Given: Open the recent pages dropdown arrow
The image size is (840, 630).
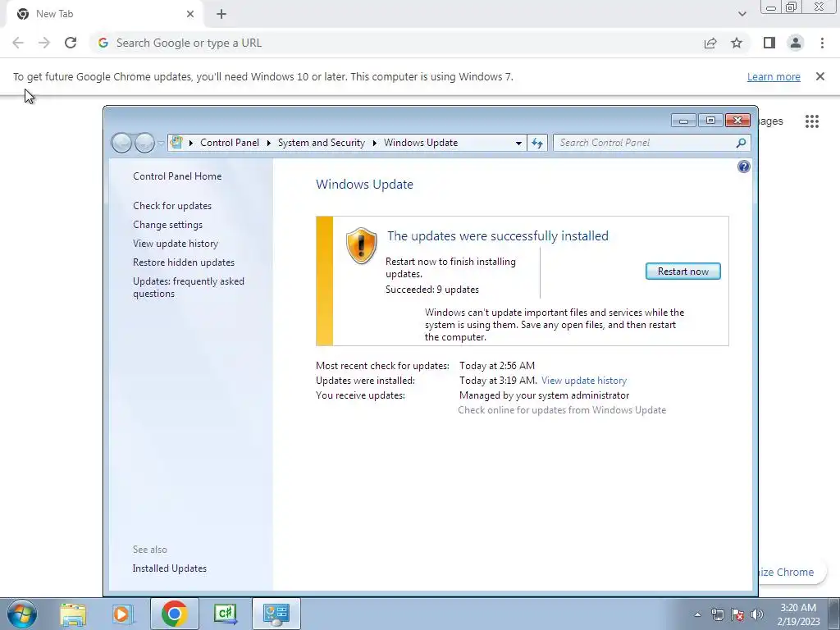Looking at the screenshot, I should [161, 143].
